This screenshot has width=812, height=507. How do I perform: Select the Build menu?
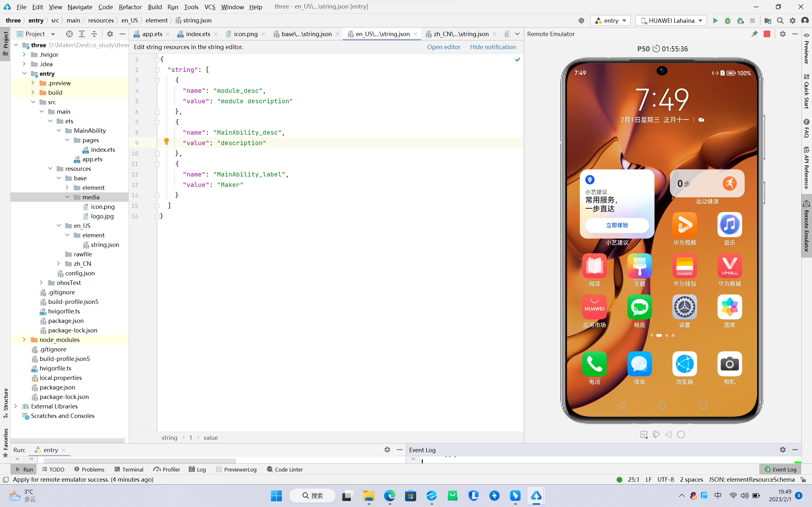[x=155, y=6]
